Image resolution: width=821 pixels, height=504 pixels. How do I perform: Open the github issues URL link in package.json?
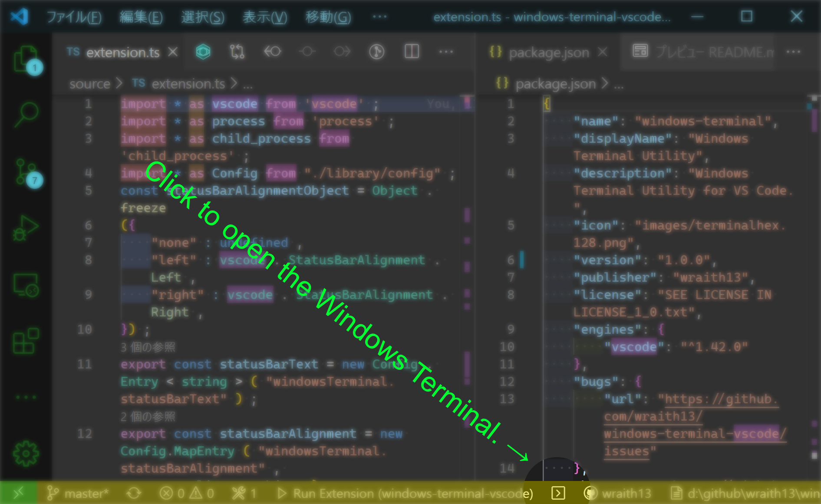695,425
